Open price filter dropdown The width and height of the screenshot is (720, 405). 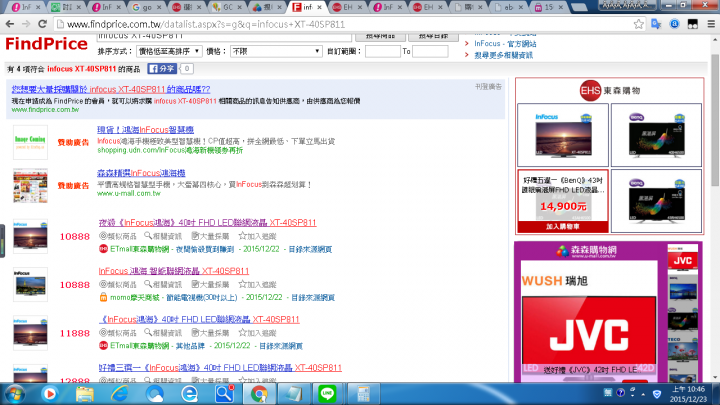coord(276,51)
